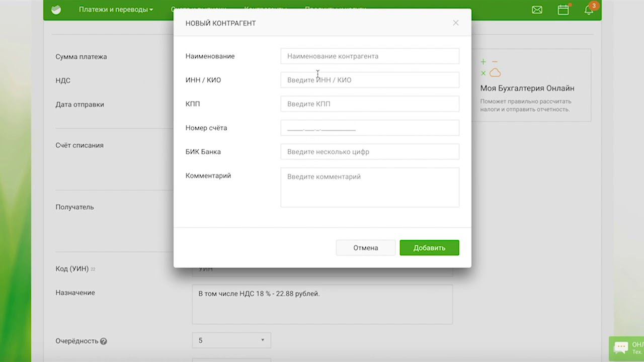Click the help icon next to Очерёдность
Screen dimensions: 644x362
(x=104, y=341)
